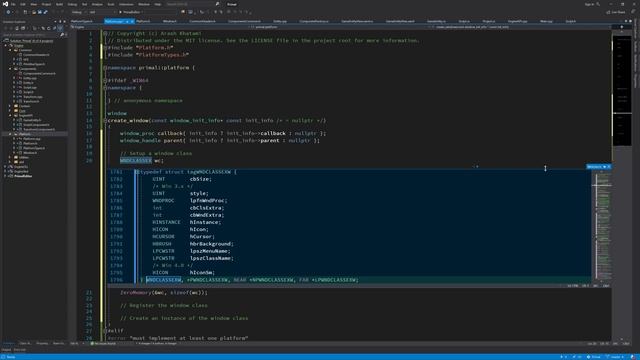Click Sign in link at top right

pyautogui.click(x=589, y=4)
